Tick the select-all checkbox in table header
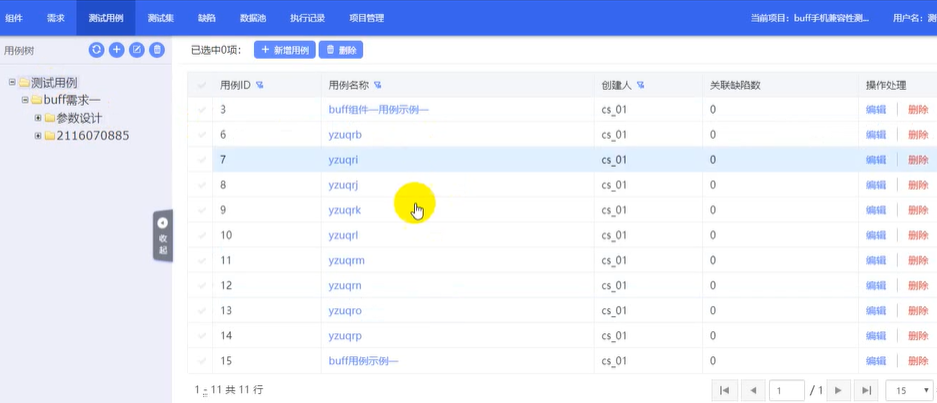Screen dimensions: 937x403 click(x=202, y=85)
